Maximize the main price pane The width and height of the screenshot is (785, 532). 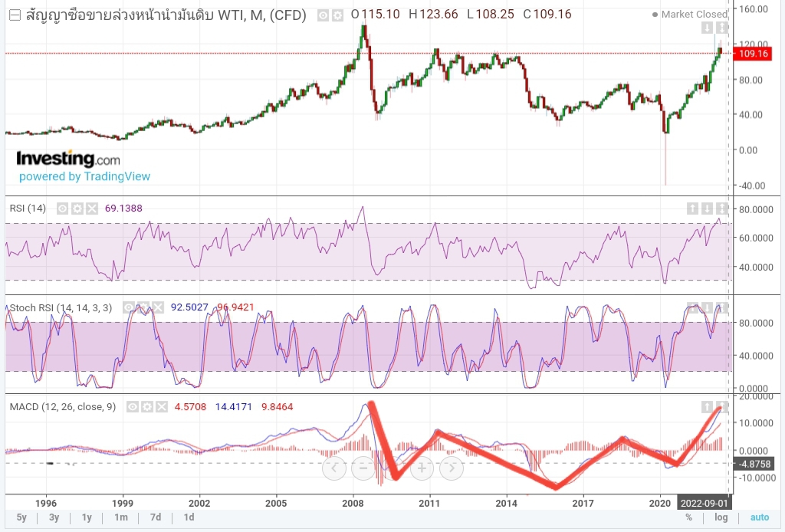tap(721, 28)
